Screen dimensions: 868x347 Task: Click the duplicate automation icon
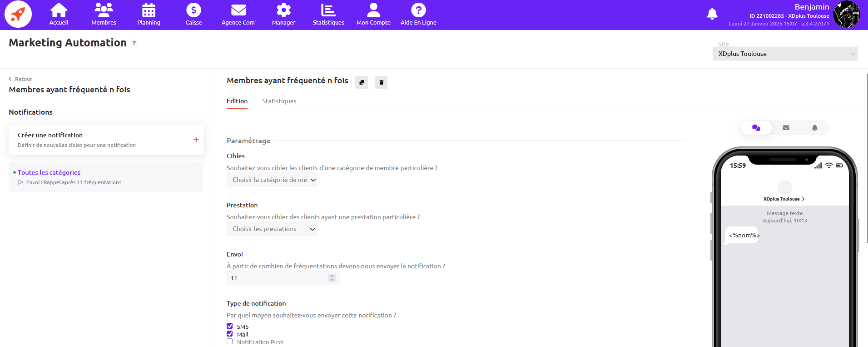(362, 82)
